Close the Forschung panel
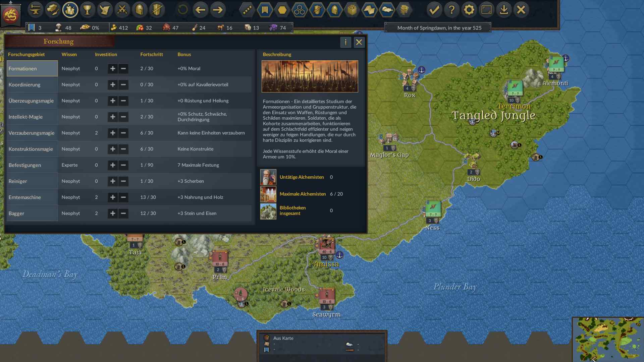Image resolution: width=644 pixels, height=362 pixels. pyautogui.click(x=359, y=42)
